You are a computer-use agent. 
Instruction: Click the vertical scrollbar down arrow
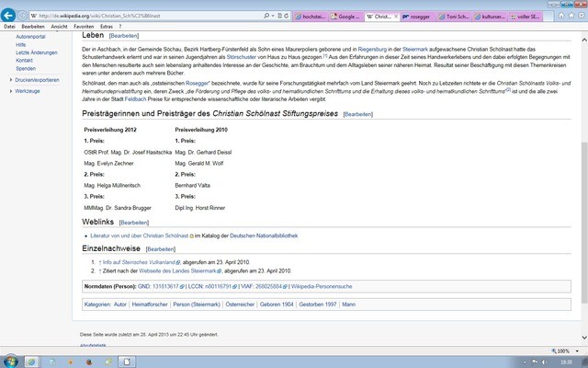[x=584, y=338]
